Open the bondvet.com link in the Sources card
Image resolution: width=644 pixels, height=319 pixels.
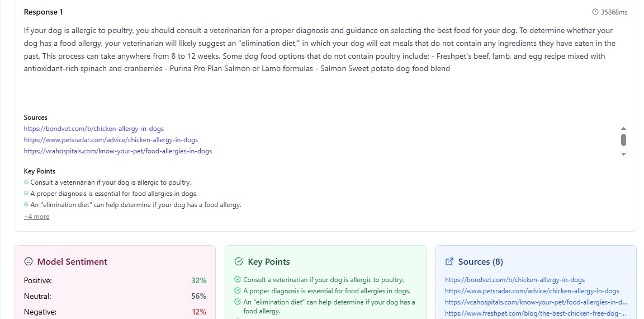tap(515, 280)
